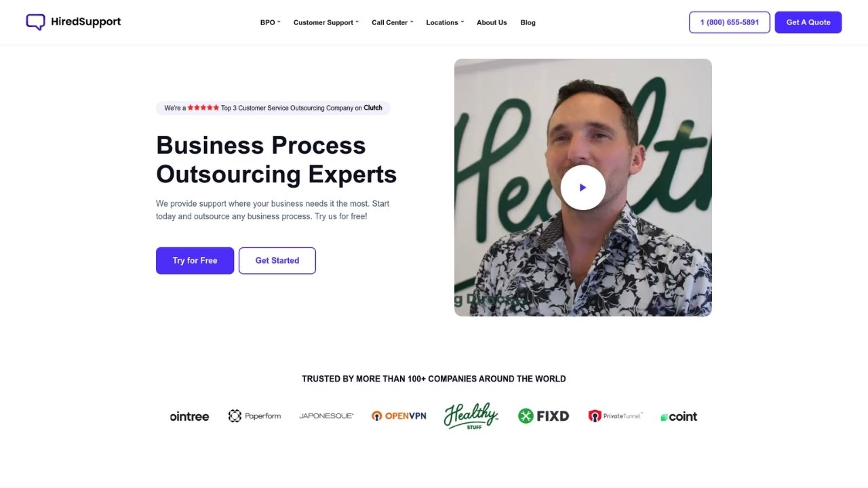This screenshot has width=868, height=488.
Task: Select the FIXD logo
Action: coord(543,416)
